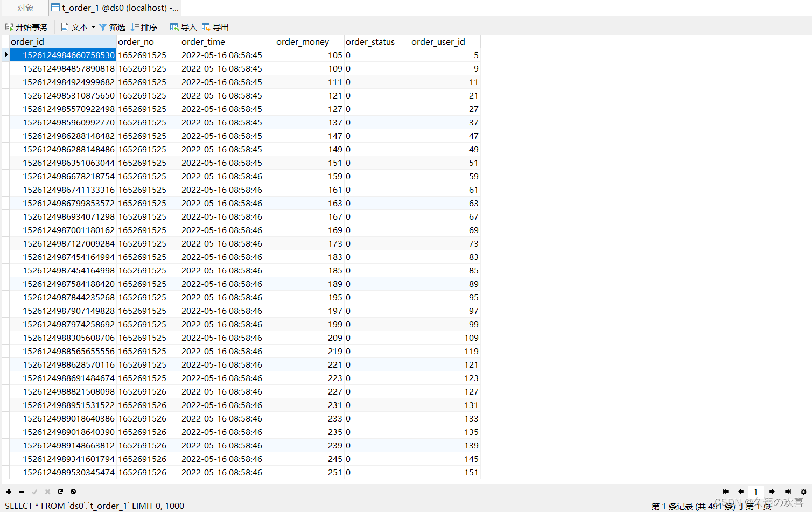Select order_id 1526124987001180162
Image resolution: width=812 pixels, height=512 pixels.
(x=63, y=230)
